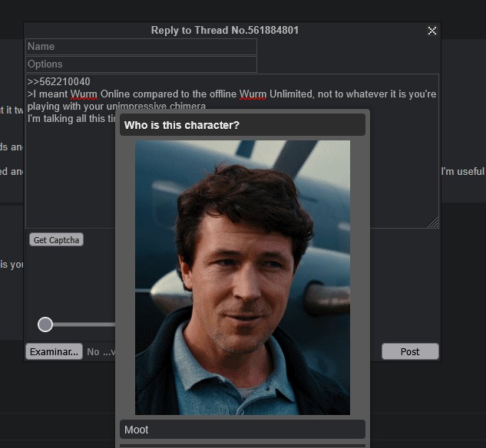Click the Get Captcha button
Screen dimensions: 486x448
tap(56, 239)
